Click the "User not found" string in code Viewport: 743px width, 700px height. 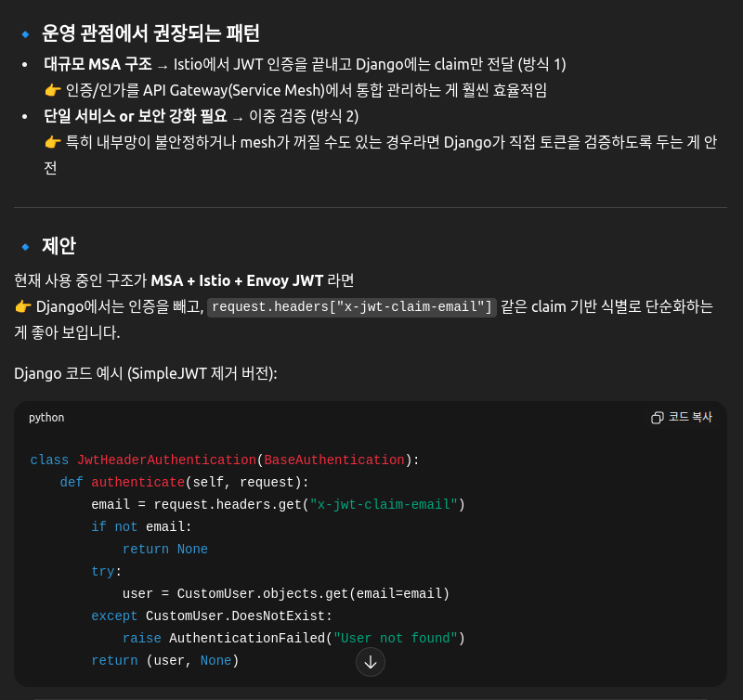396,638
